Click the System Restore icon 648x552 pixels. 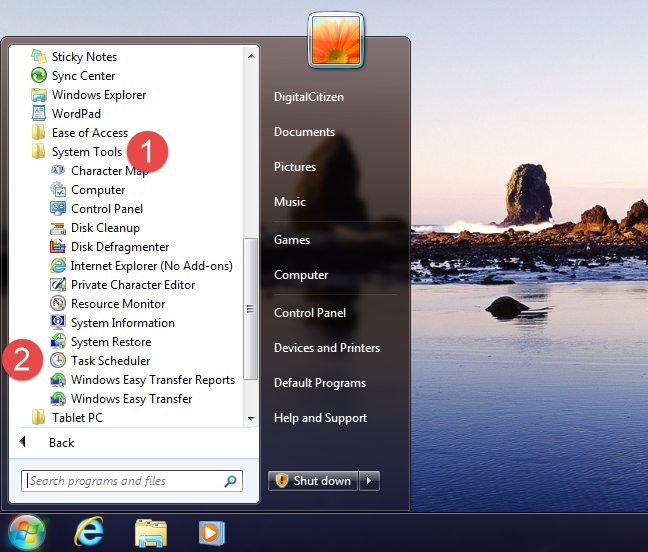pos(58,342)
